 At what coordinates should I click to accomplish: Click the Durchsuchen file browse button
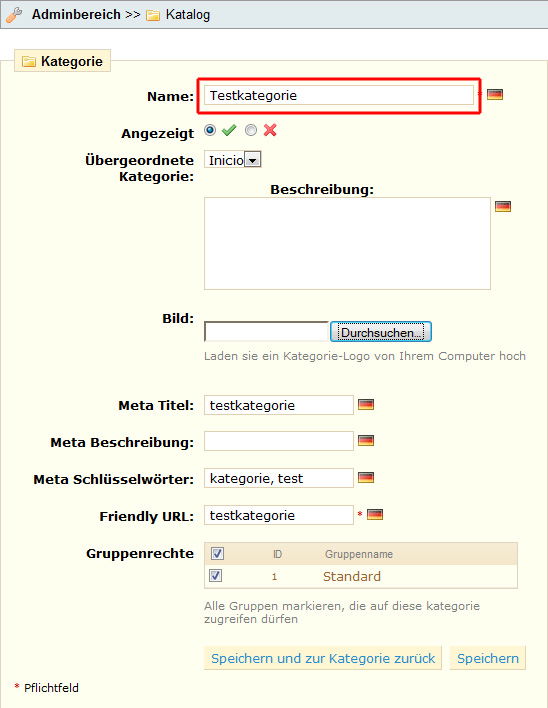pos(381,332)
